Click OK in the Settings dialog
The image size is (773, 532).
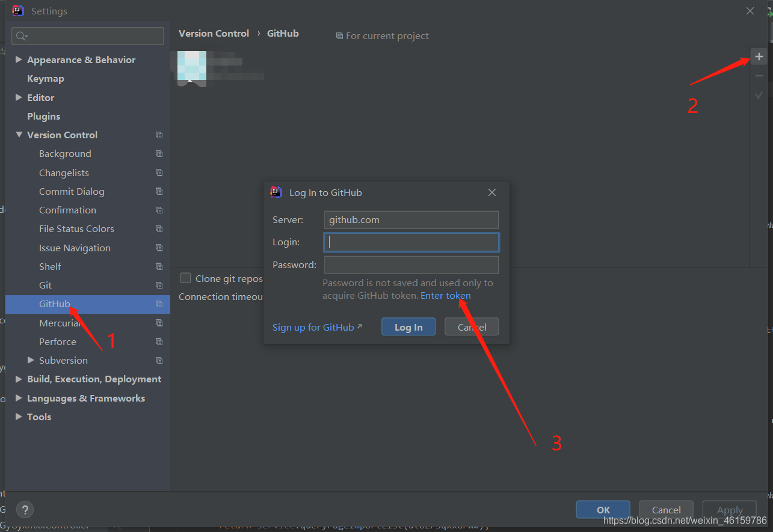(x=603, y=510)
